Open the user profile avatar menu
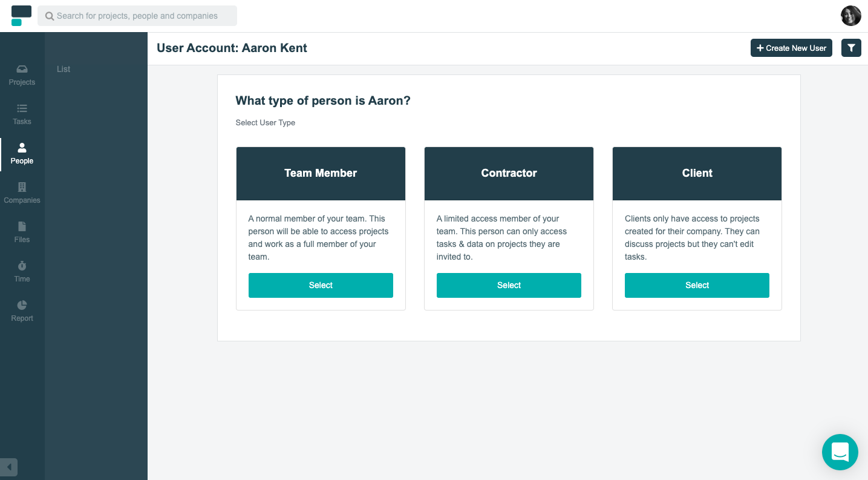 (850, 16)
